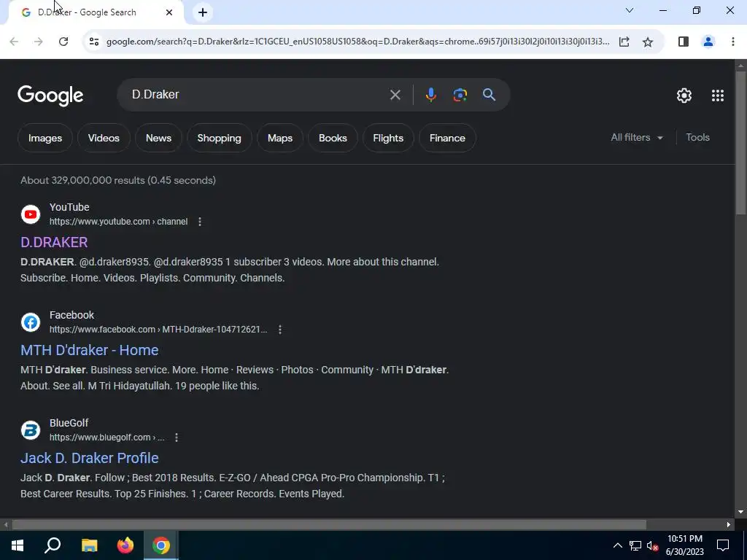Close the D.Draker Google Search tab
Image resolution: width=747 pixels, height=560 pixels.
[169, 12]
